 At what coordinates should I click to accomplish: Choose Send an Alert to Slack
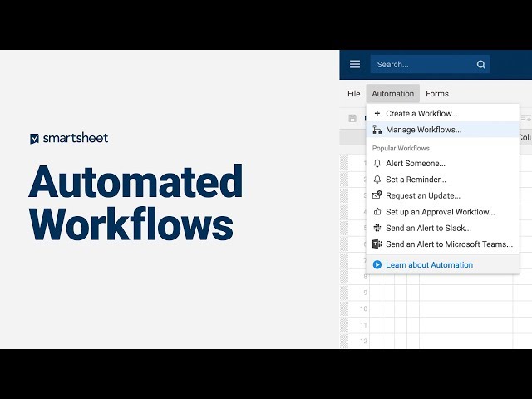click(443, 228)
